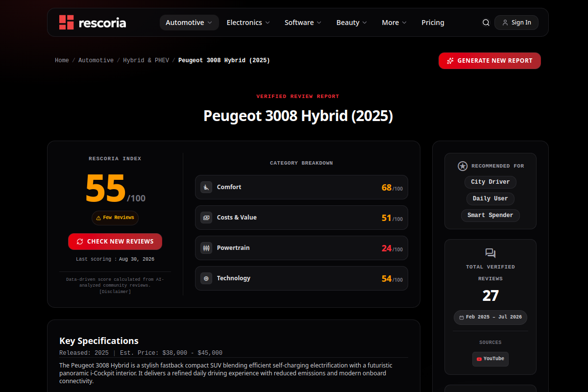Click Generate New Report button
The height and width of the screenshot is (392, 588).
click(490, 61)
